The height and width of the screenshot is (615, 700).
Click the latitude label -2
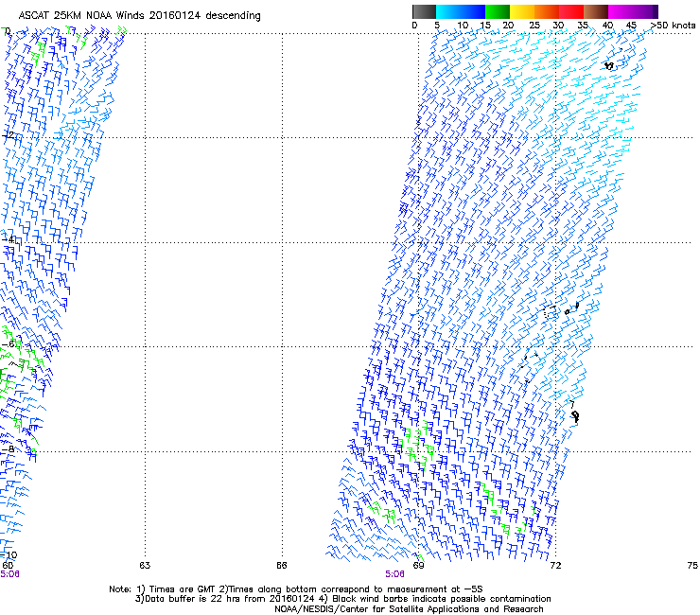coord(8,135)
